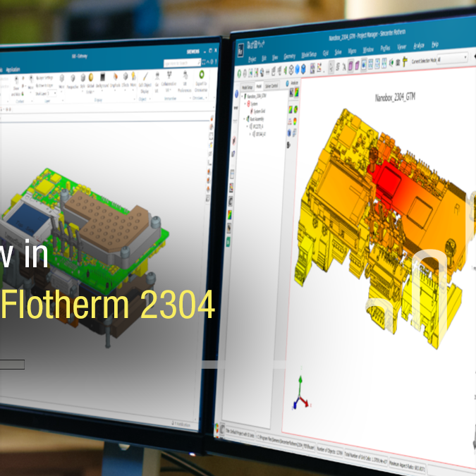Click the gold coin color icon in ribbon
Screen dimensions: 476x476
(90, 78)
